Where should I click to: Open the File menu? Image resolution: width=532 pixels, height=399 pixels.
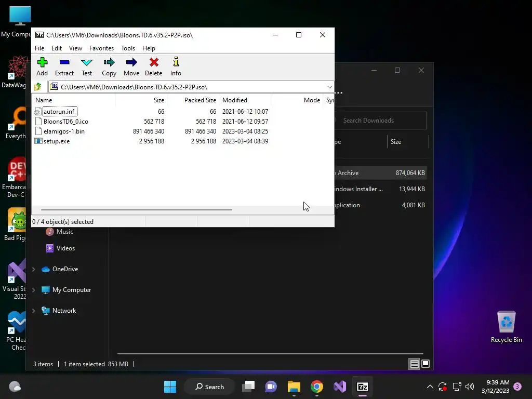39,48
